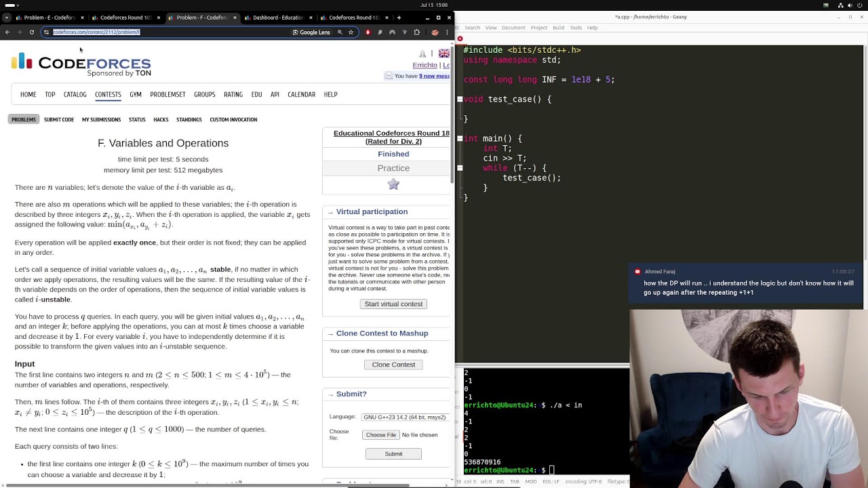Open the Jul 15 clock in top bar
868x488 pixels.
tap(434, 5)
